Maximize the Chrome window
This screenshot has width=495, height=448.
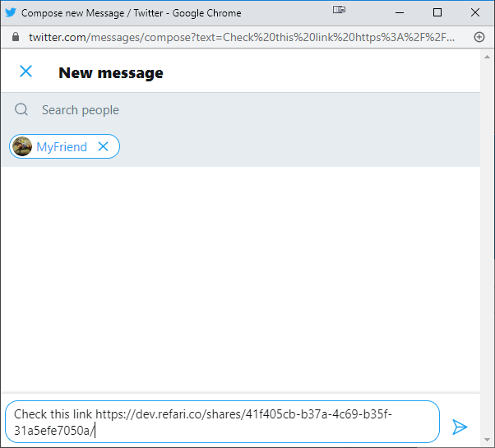[437, 12]
